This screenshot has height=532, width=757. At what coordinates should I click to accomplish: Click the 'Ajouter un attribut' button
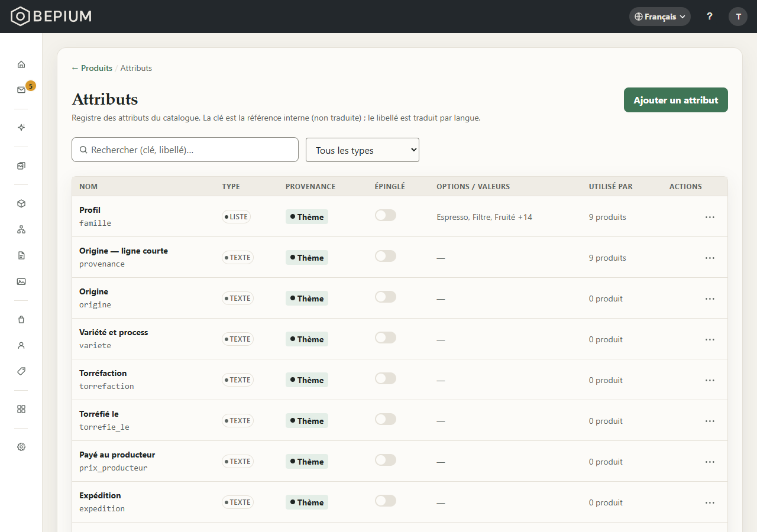(x=676, y=100)
